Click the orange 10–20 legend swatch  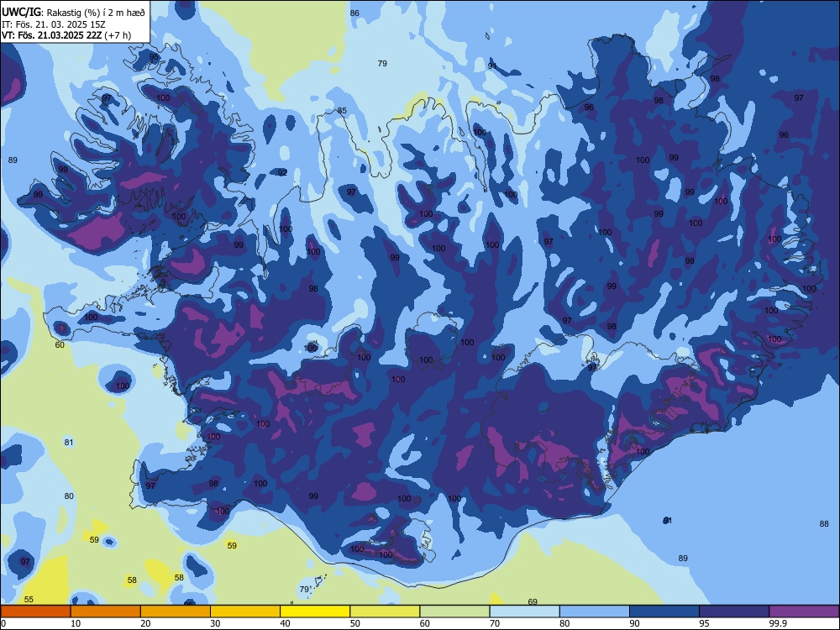(106, 612)
